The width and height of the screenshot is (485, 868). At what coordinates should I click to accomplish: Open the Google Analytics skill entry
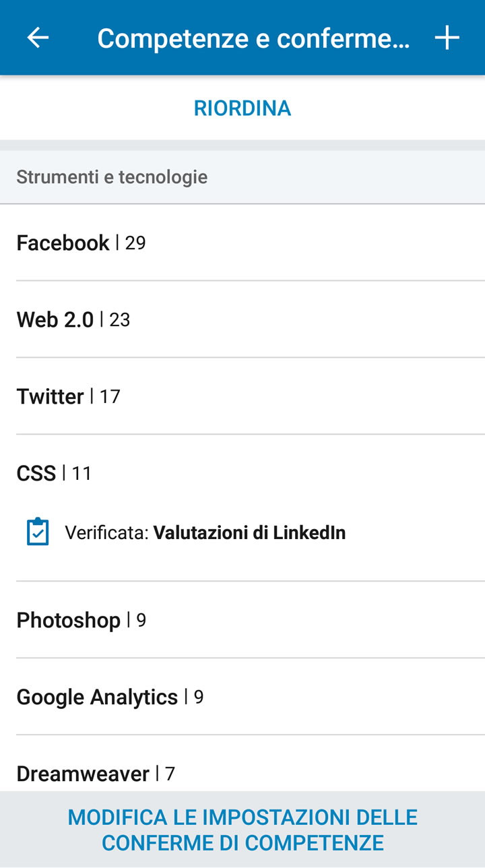click(x=97, y=697)
